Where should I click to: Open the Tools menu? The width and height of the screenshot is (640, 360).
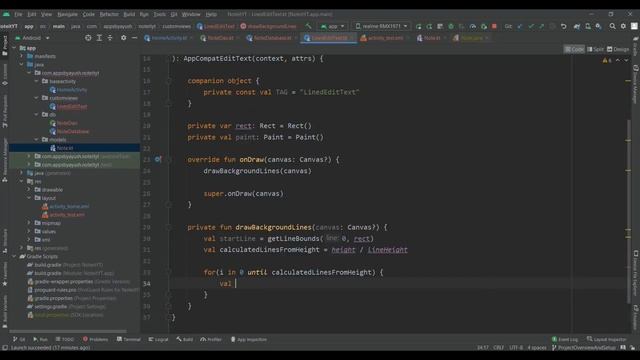point(159,14)
